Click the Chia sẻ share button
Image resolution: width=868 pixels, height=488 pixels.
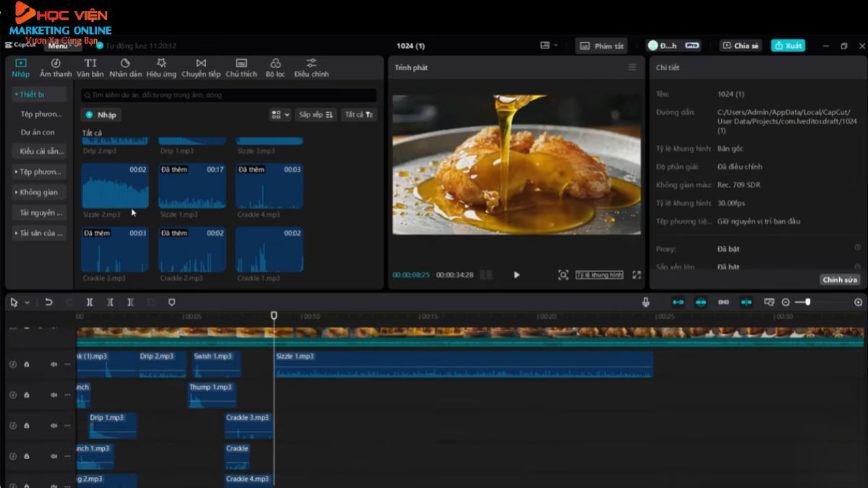[x=741, y=46]
